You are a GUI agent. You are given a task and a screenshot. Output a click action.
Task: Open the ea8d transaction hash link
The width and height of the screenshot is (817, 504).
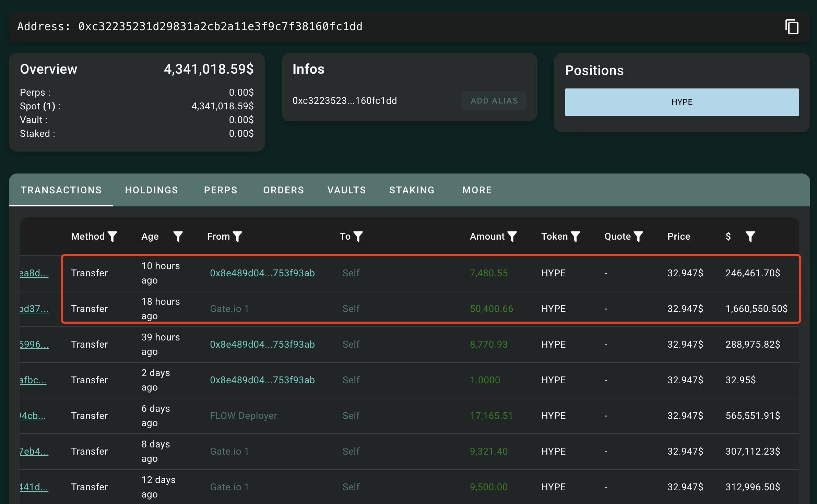(33, 274)
